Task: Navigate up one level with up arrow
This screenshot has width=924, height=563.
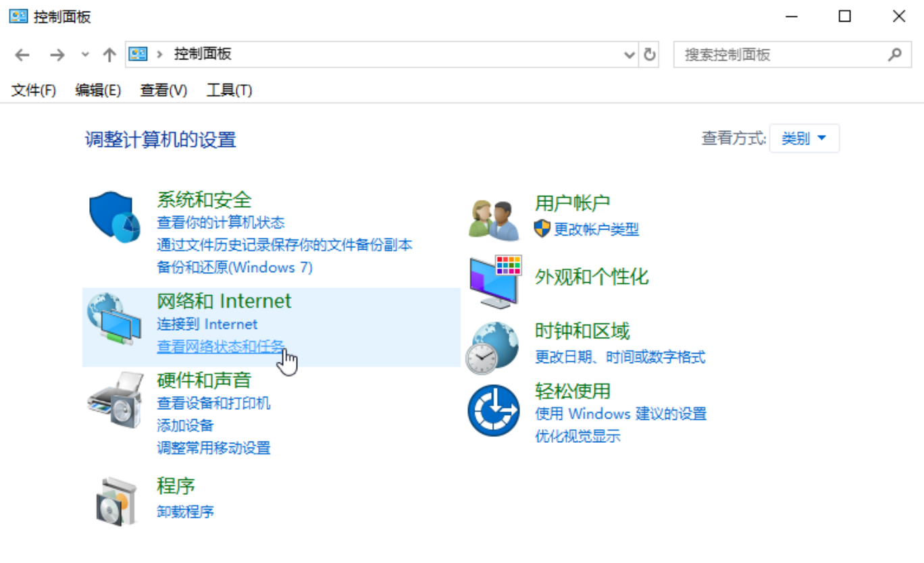Action: pos(109,55)
